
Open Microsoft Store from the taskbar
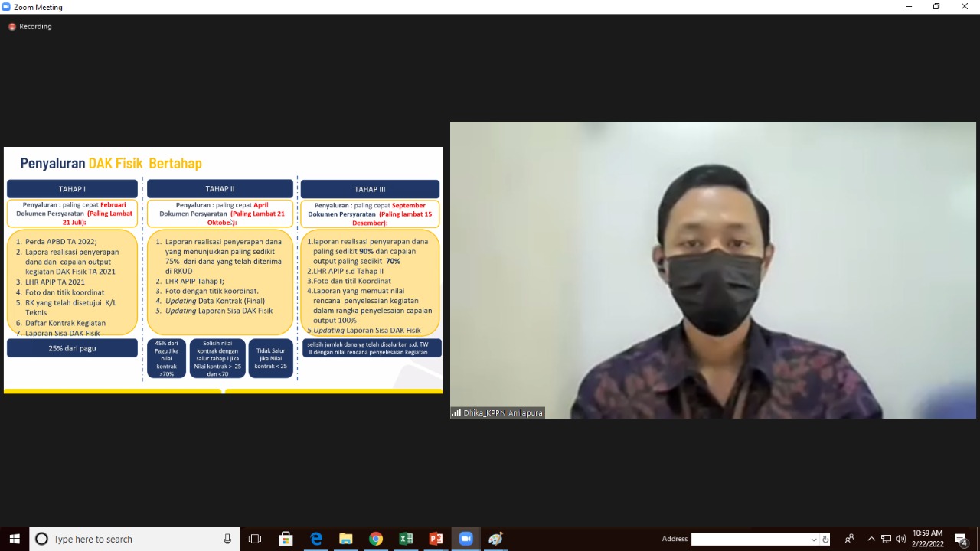(x=286, y=539)
